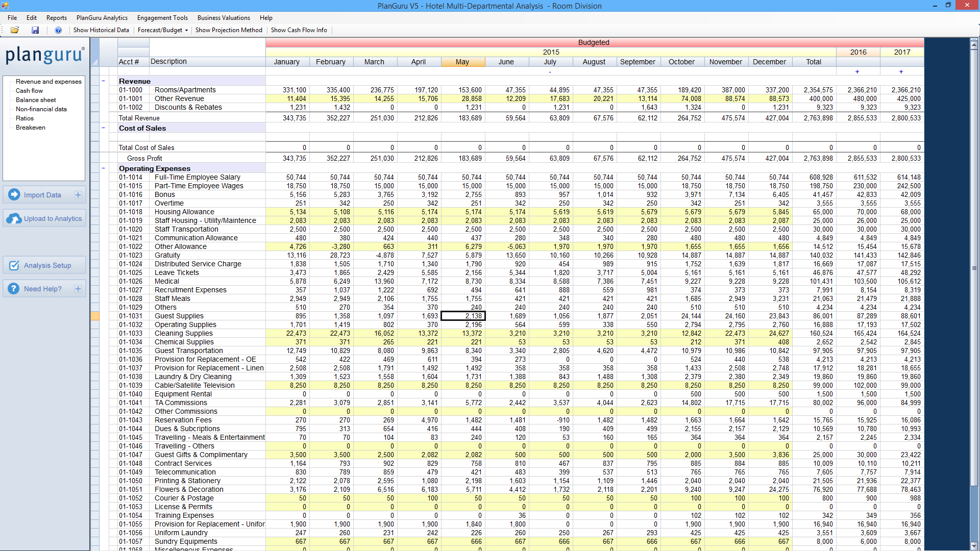980x551 pixels.
Task: Click the Revenue and expenses link
Action: click(48, 82)
